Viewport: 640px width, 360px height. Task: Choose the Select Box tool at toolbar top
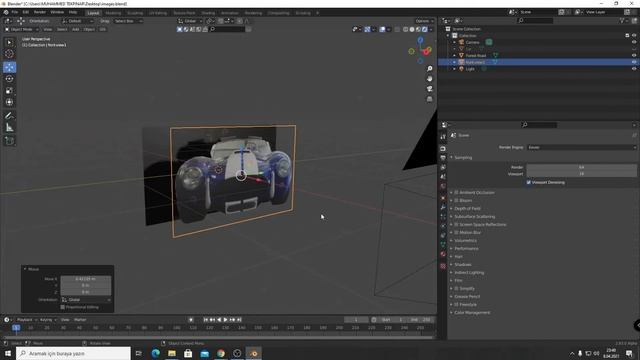pyautogui.click(x=9, y=42)
